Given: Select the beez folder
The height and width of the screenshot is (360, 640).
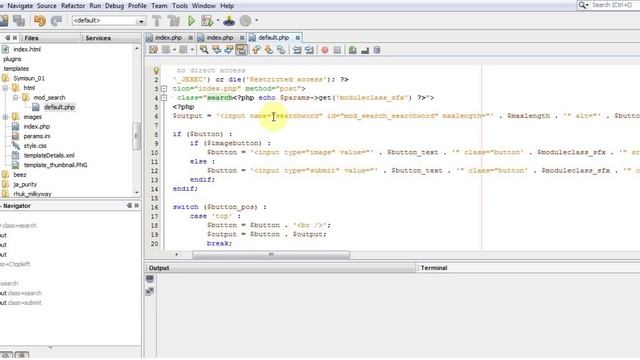Looking at the screenshot, I should pos(20,175).
